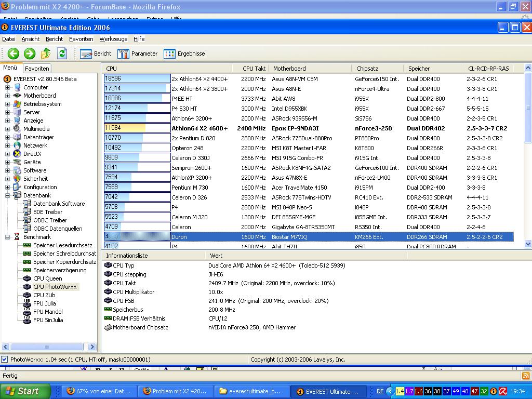Open the Werkzeuge menu
This screenshot has height=399, width=532.
(x=113, y=39)
